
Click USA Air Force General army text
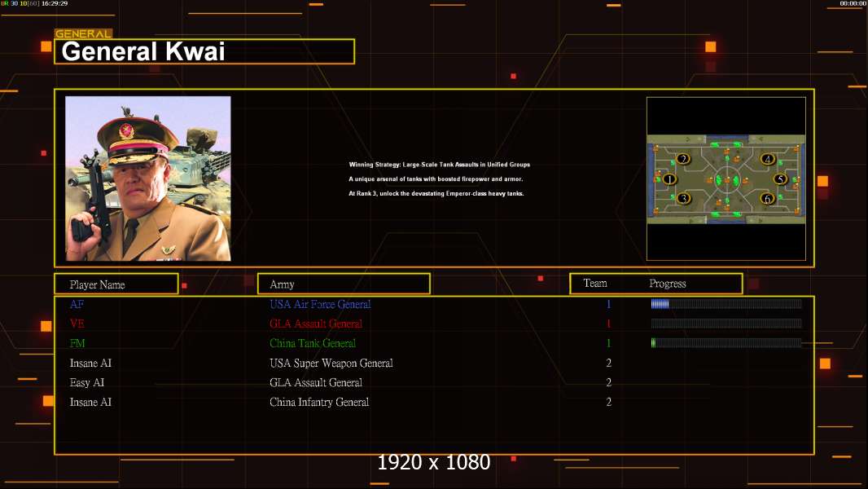pos(320,304)
